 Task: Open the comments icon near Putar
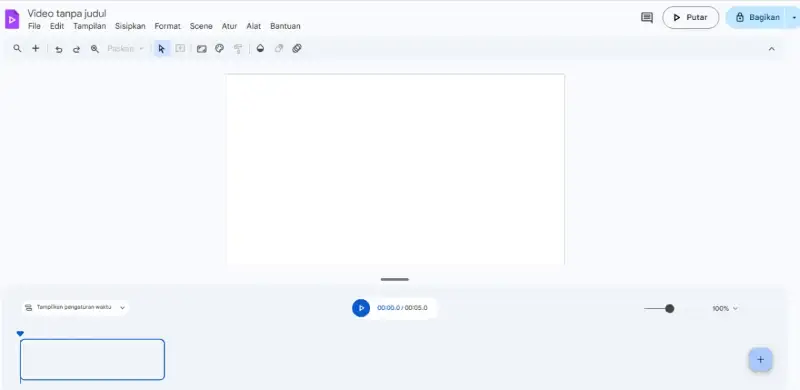[646, 18]
